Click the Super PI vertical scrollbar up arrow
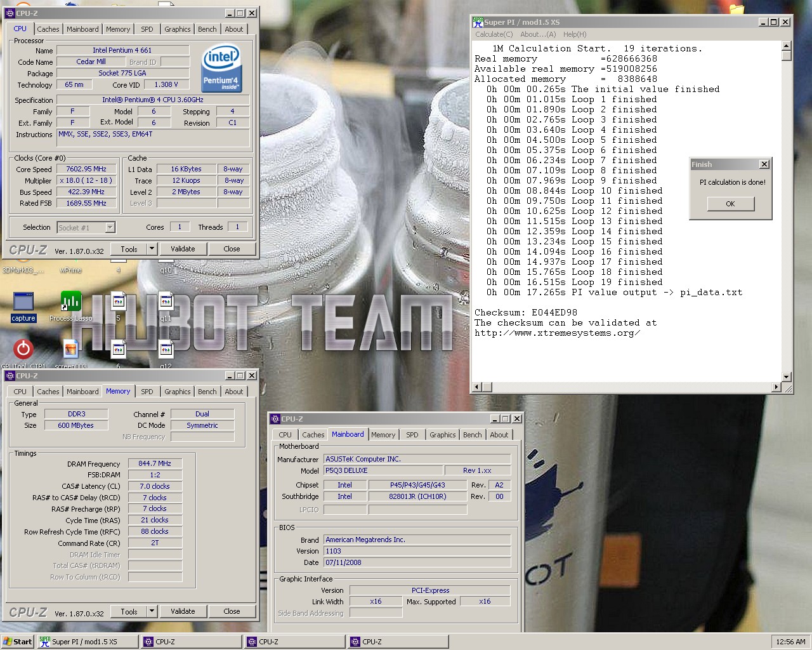Image resolution: width=812 pixels, height=650 pixels. click(x=787, y=46)
